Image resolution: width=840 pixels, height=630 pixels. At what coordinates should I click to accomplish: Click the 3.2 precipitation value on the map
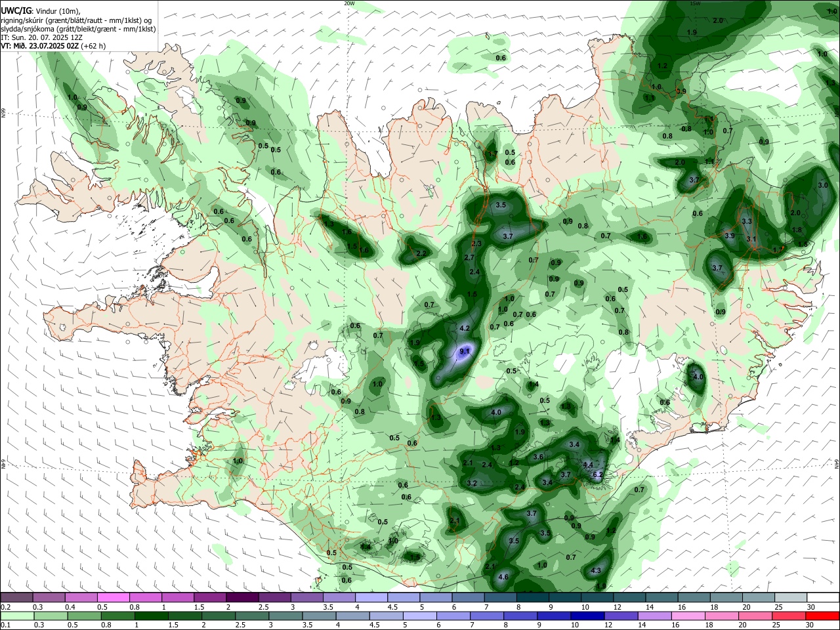[x=472, y=484]
